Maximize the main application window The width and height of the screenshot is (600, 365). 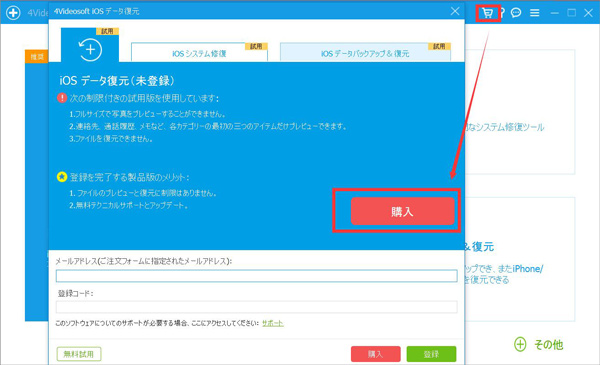tap(571, 13)
